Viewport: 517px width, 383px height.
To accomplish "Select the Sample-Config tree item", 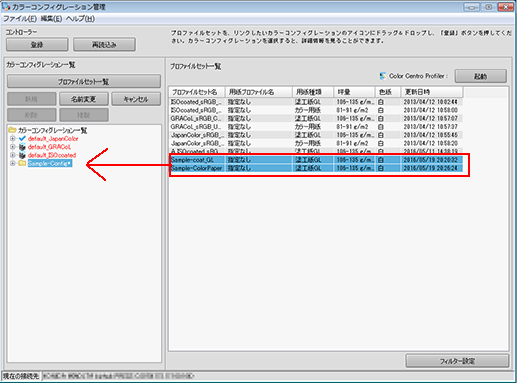I will point(50,163).
